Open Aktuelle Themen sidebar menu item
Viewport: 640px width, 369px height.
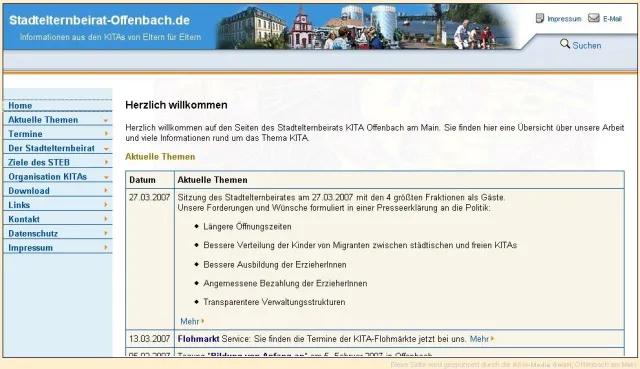[58, 120]
